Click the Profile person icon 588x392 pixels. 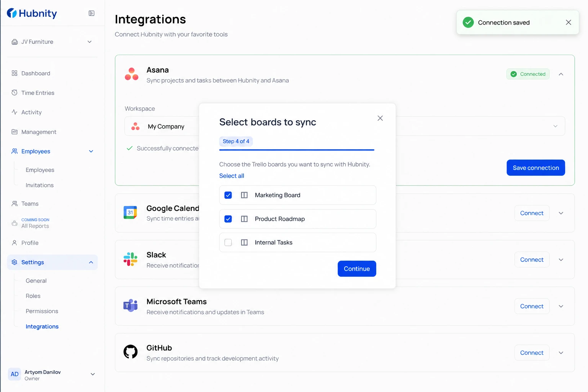pyautogui.click(x=15, y=243)
